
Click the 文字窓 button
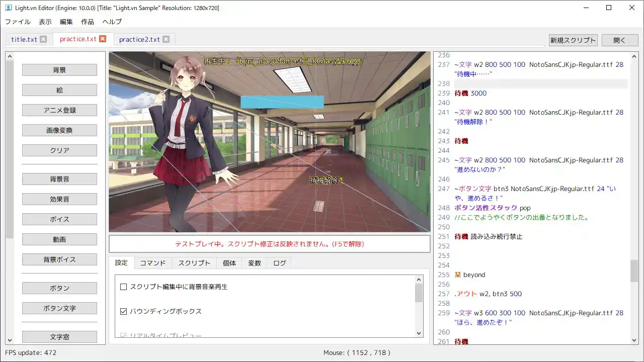[59, 337]
